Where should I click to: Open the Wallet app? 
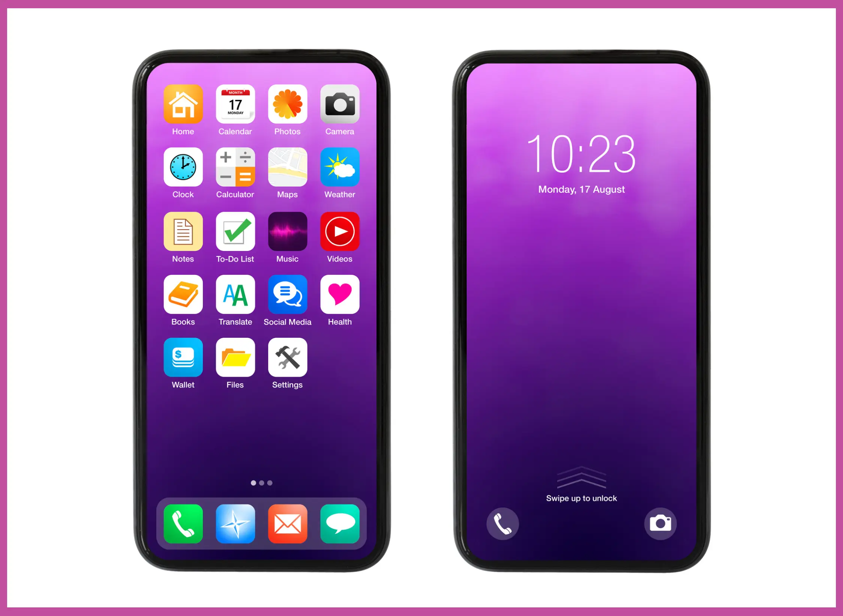coord(182,363)
